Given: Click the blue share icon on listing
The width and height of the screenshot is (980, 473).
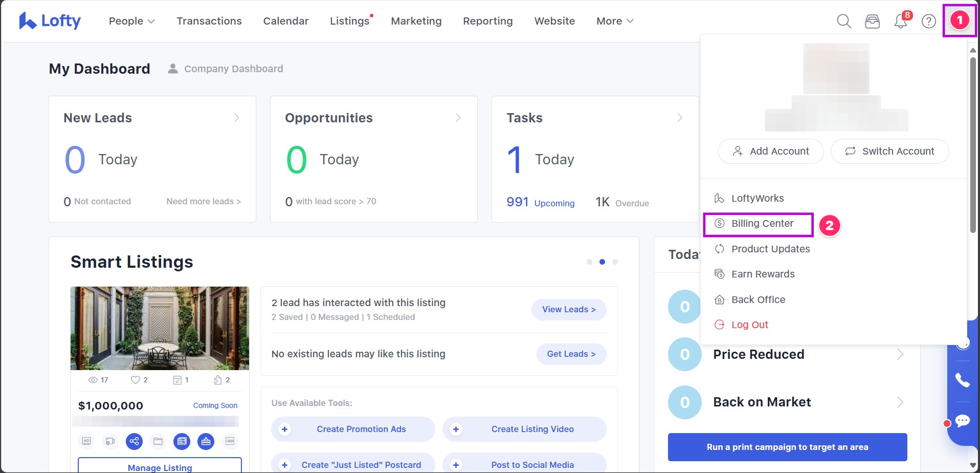Looking at the screenshot, I should coord(134,441).
